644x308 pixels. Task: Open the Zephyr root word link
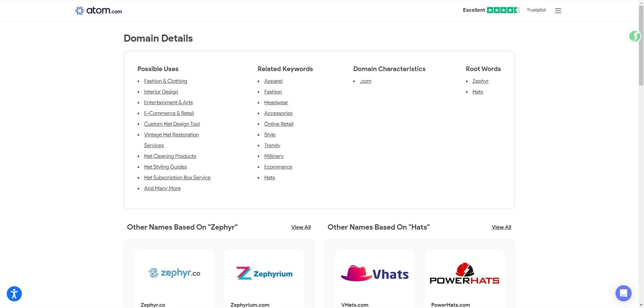tap(480, 81)
